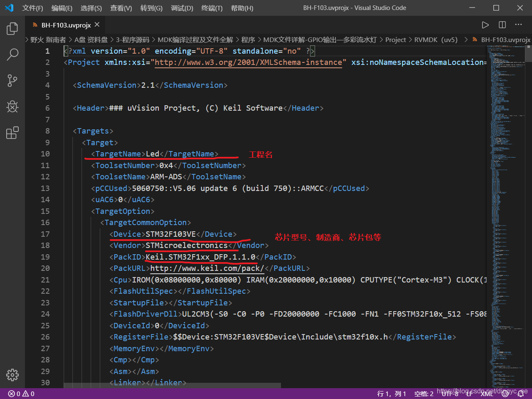Open the 终端(T) menu
This screenshot has height=399, width=532.
[212, 8]
